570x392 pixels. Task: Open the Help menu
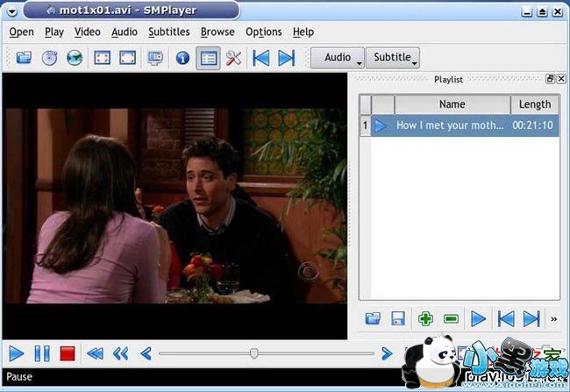303,32
